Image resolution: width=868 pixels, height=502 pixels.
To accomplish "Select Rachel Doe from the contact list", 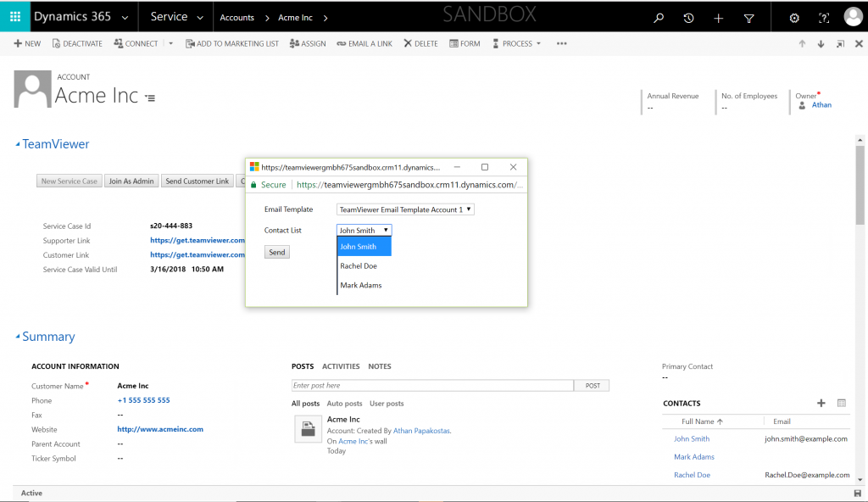I will tap(359, 265).
